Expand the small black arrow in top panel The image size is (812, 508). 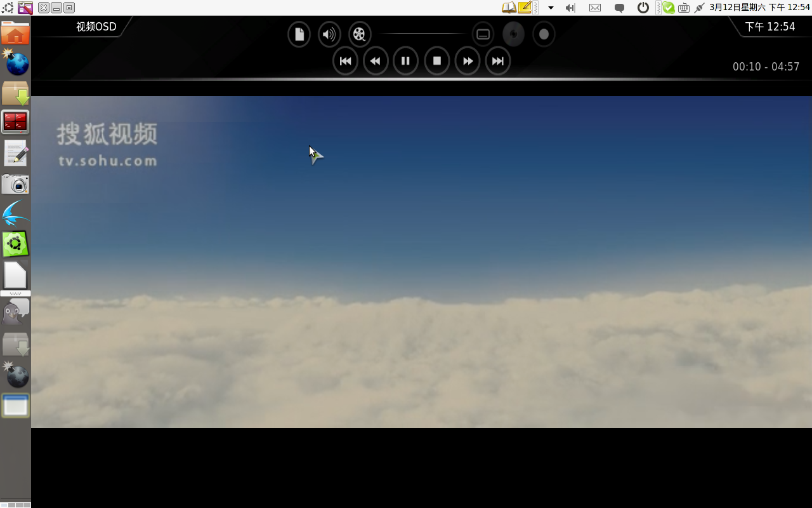(x=551, y=8)
